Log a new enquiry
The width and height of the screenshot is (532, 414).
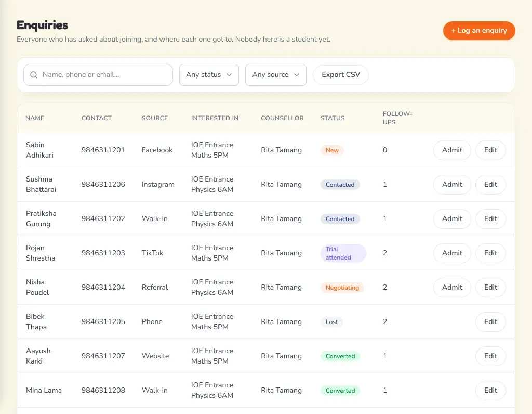[479, 31]
